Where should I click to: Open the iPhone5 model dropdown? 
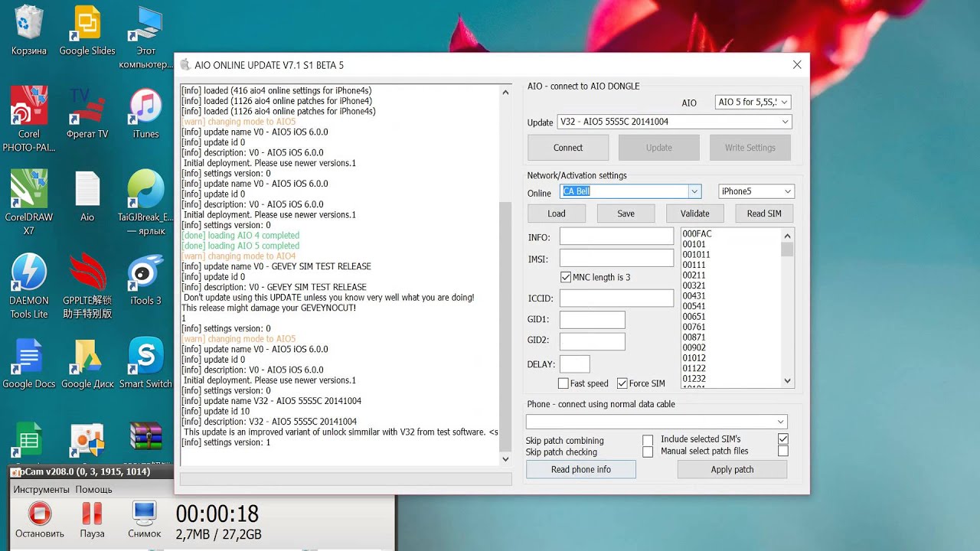[x=756, y=191]
